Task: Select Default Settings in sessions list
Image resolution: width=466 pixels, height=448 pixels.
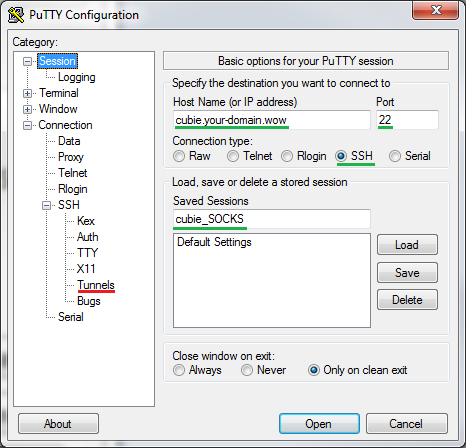Action: click(214, 242)
